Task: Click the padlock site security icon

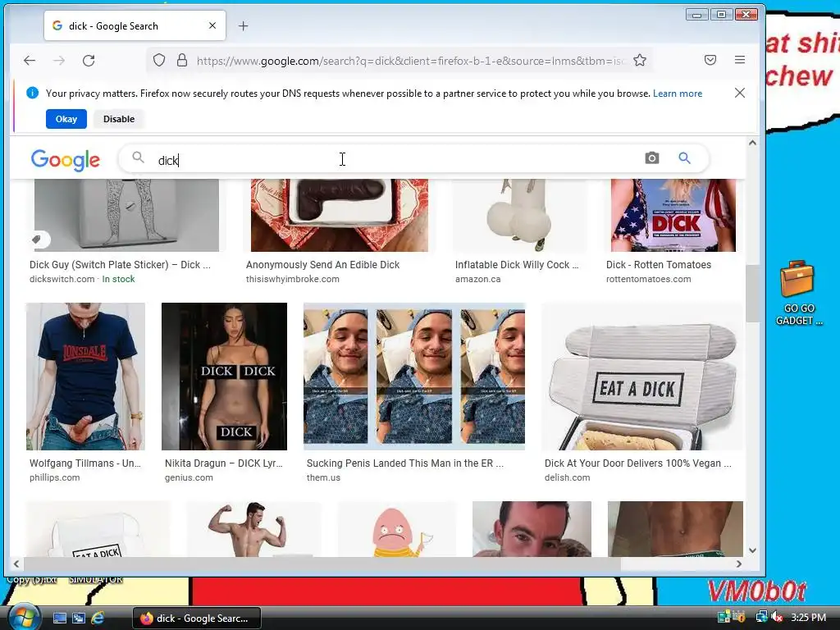Action: point(182,60)
